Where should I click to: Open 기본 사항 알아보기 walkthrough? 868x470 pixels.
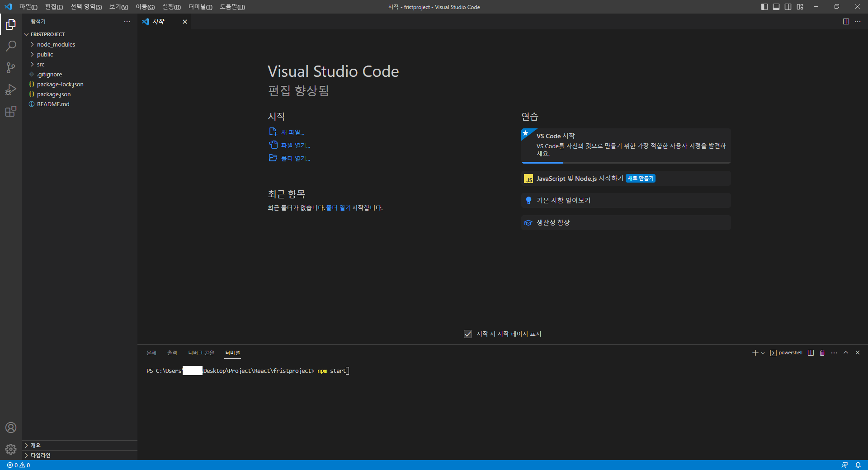tap(626, 200)
